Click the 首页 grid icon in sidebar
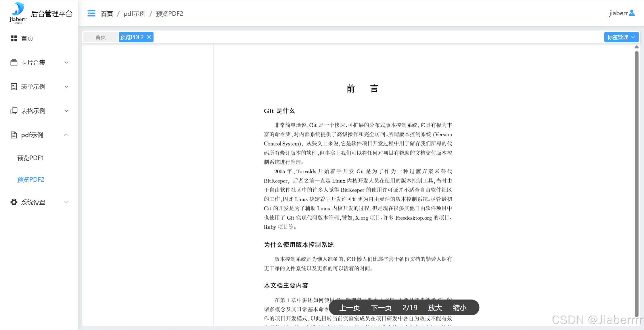This screenshot has height=330, width=644. coord(14,38)
